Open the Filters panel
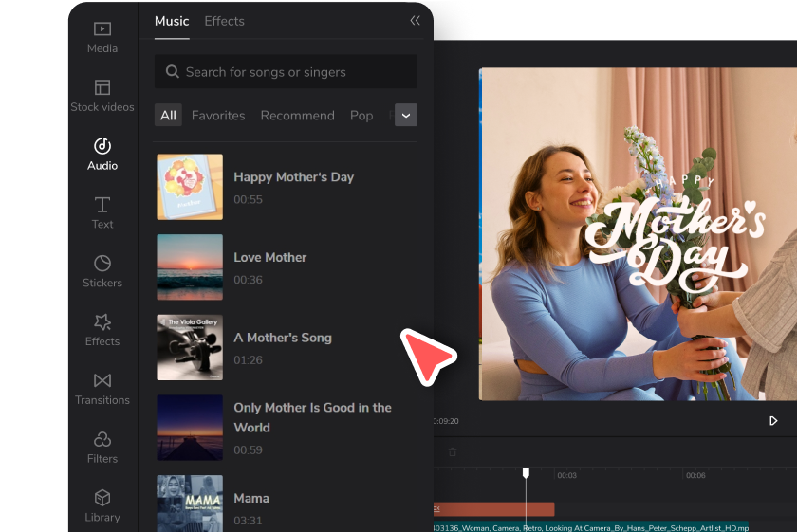797x532 pixels. tap(102, 448)
